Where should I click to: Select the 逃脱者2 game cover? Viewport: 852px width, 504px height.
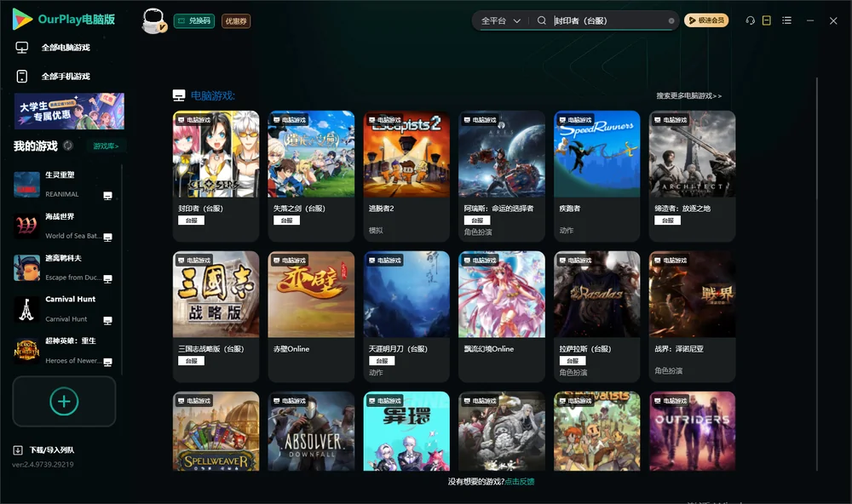click(406, 154)
